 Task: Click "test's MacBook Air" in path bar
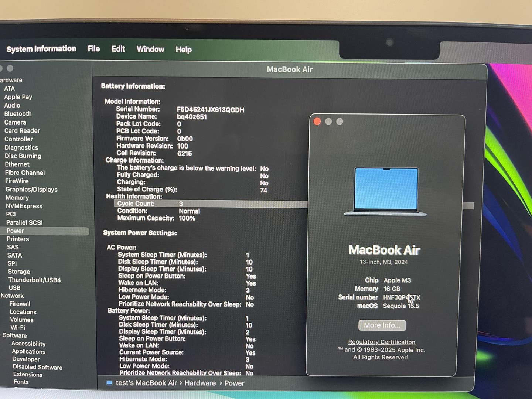tap(146, 383)
